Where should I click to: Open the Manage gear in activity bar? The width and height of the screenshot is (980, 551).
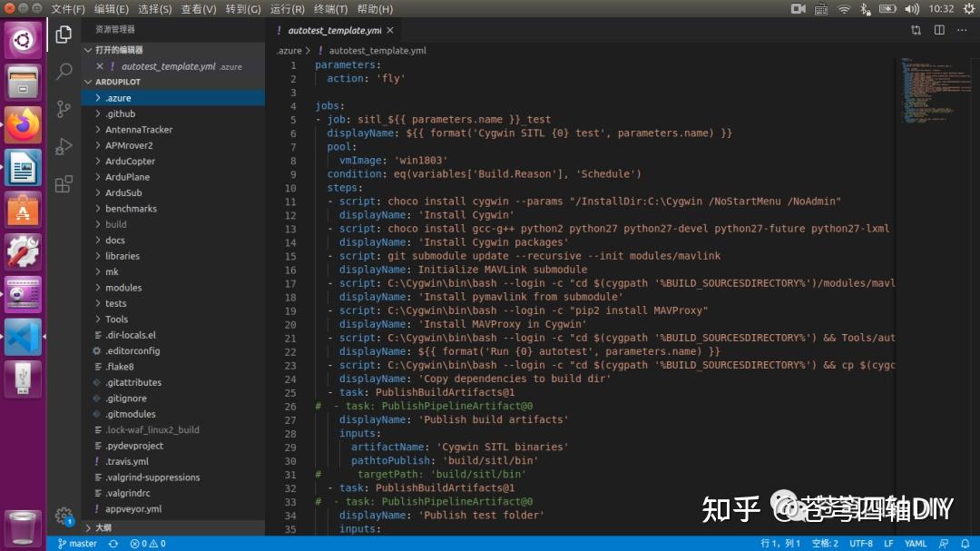click(64, 516)
